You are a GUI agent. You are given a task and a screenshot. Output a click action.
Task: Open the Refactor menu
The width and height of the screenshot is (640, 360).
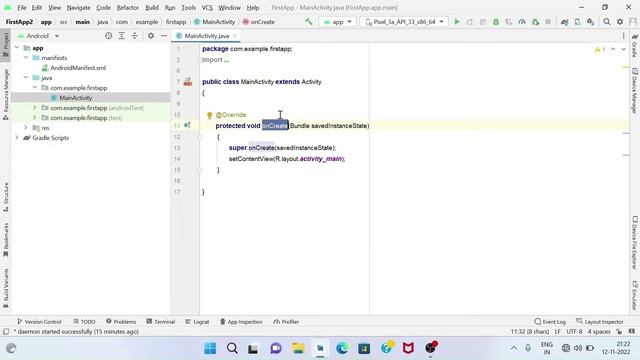[128, 7]
